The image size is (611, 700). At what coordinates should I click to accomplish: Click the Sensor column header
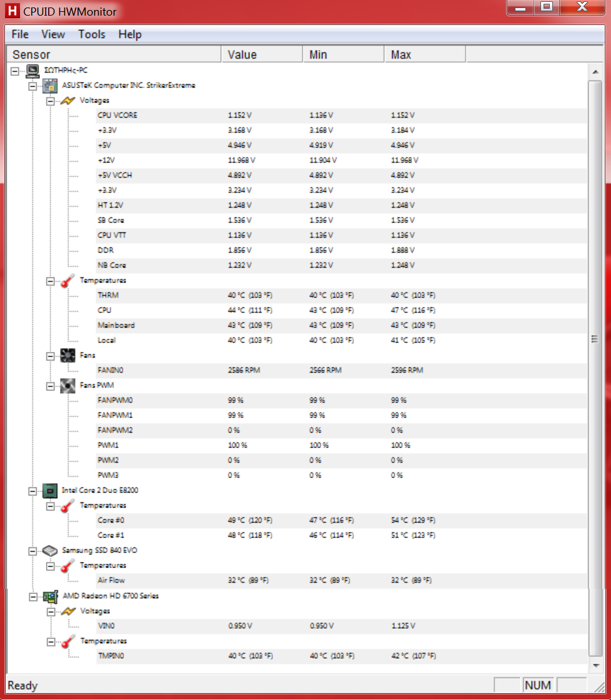[114, 54]
